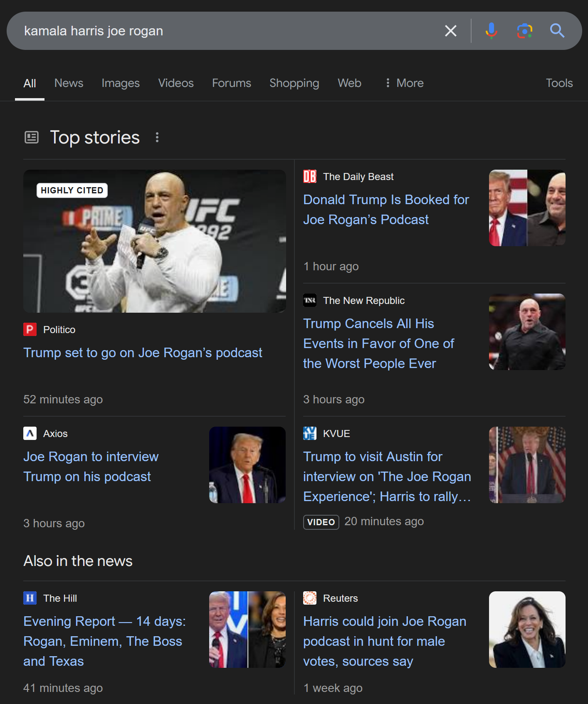Viewport: 588px width, 704px height.
Task: Clear the search query with the X icon
Action: click(x=451, y=31)
